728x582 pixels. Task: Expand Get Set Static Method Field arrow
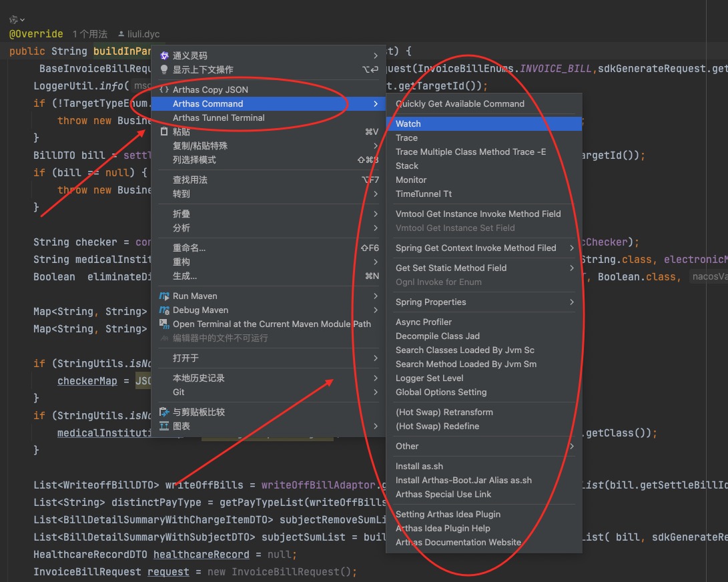[x=572, y=268]
